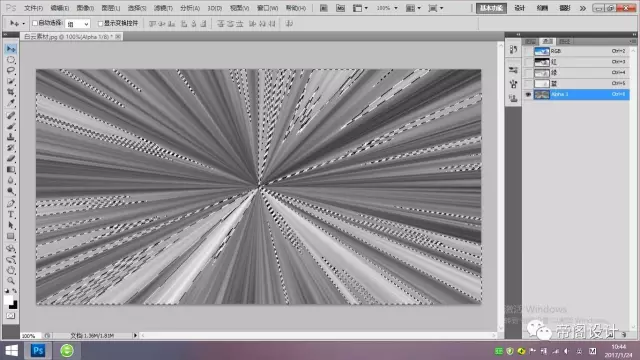Select the Pen tool
The image size is (640, 360).
[11, 203]
